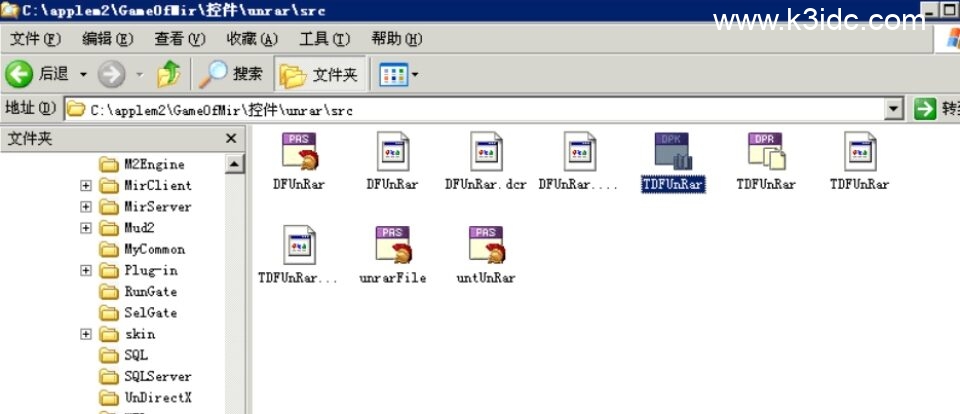Click into the address bar path field
The width and height of the screenshot is (960, 414).
475,110
